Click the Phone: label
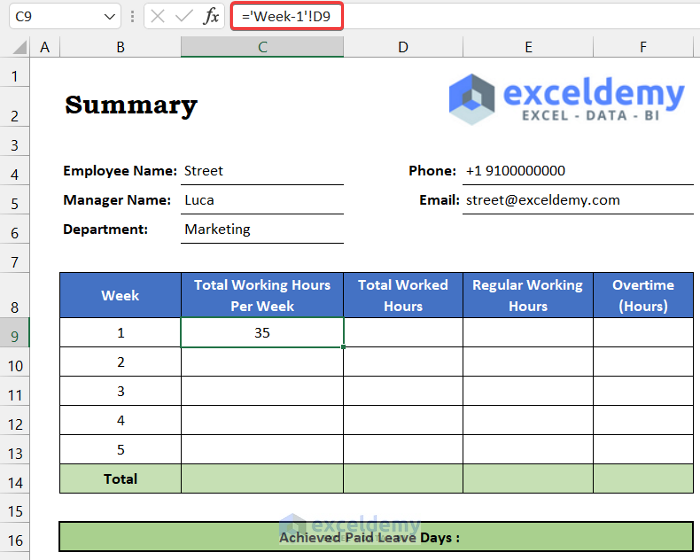This screenshot has height=560, width=700. tap(432, 171)
